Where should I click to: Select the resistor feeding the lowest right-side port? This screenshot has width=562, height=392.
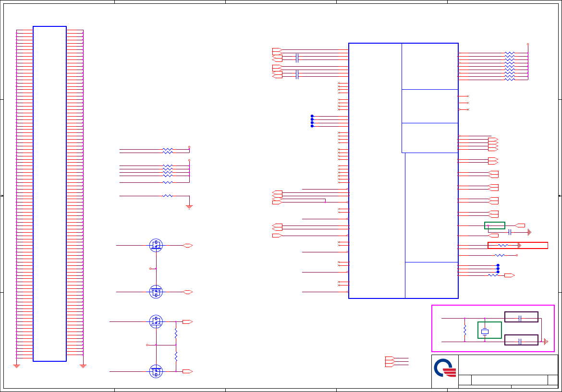[x=493, y=275]
